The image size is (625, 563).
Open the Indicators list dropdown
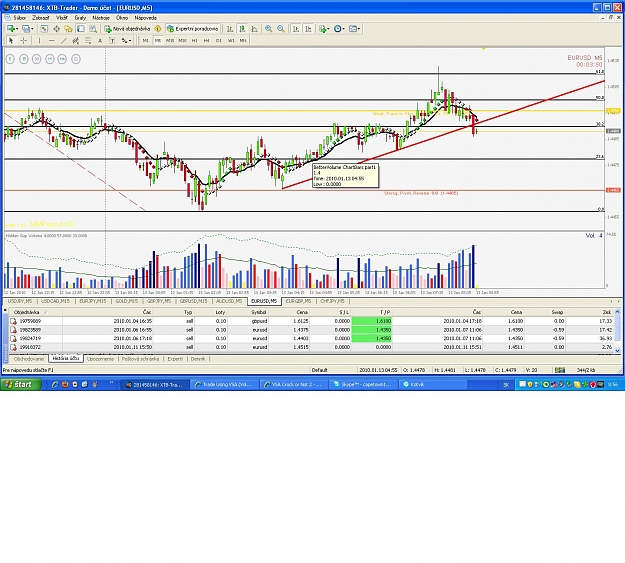tap(324, 29)
